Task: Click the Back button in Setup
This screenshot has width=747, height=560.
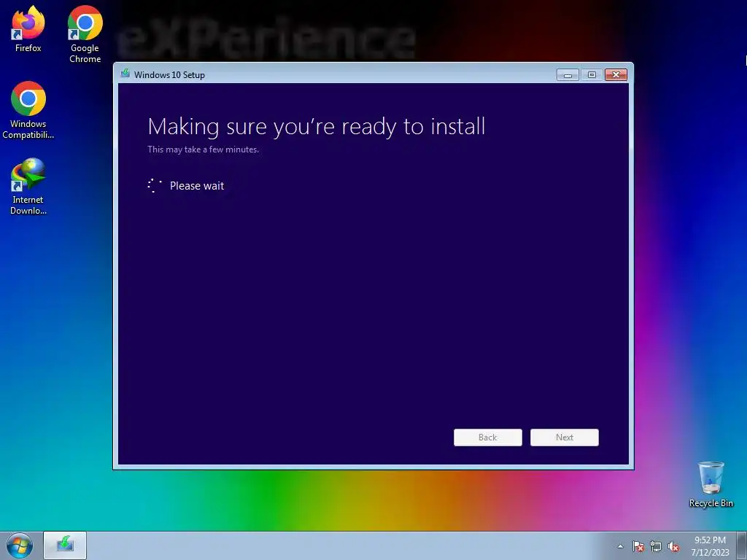Action: [x=488, y=437]
